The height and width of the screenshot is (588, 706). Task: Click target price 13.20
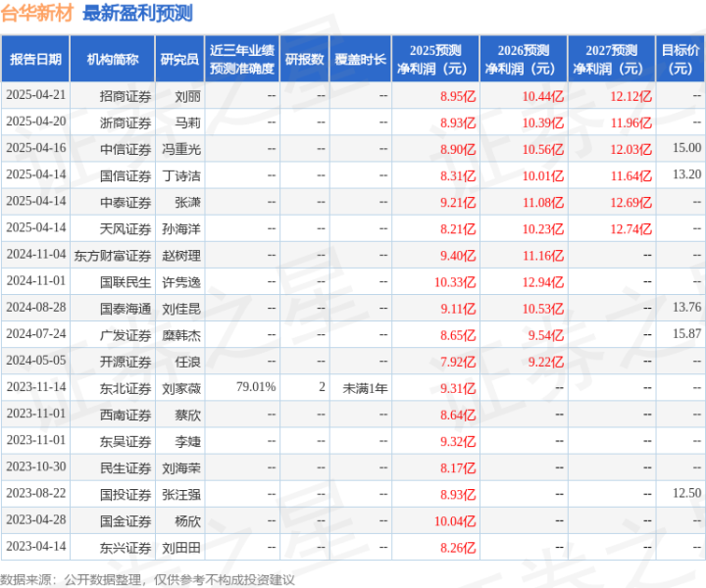point(686,174)
